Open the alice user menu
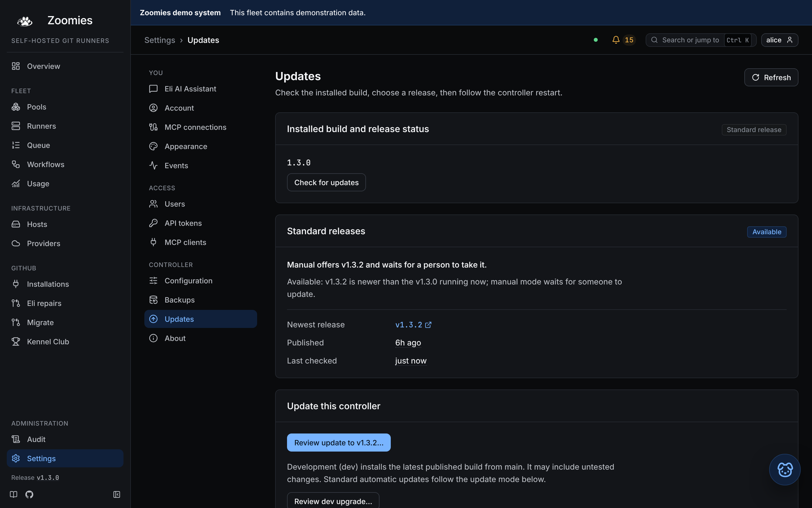 (780, 40)
